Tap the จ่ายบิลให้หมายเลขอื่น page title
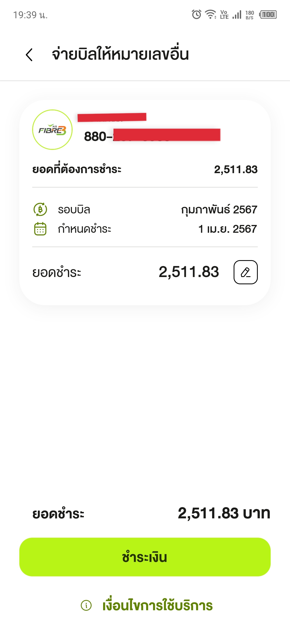 tap(120, 54)
